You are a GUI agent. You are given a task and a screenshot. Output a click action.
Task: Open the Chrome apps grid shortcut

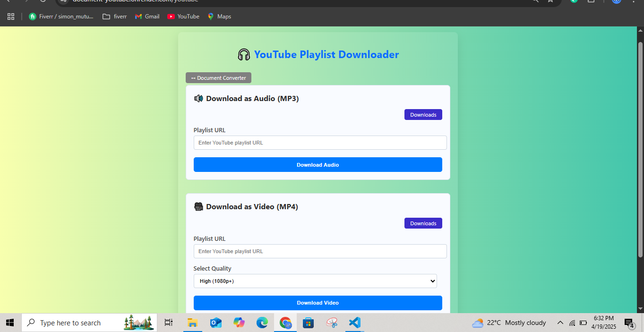click(x=11, y=17)
